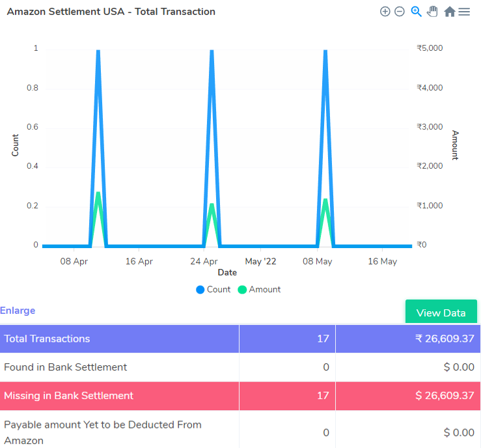Screen dimensions: 481x448
Task: Click the May '22 x-axis label
Action: click(260, 261)
